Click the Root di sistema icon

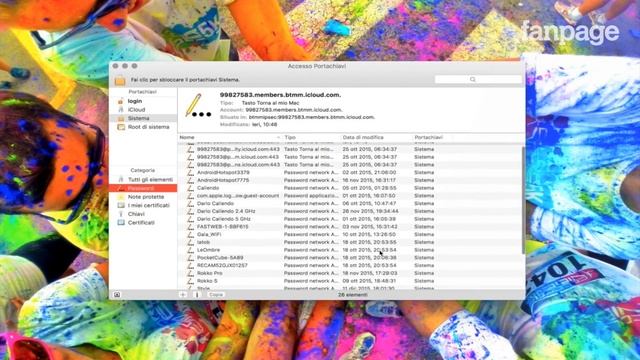click(121, 127)
